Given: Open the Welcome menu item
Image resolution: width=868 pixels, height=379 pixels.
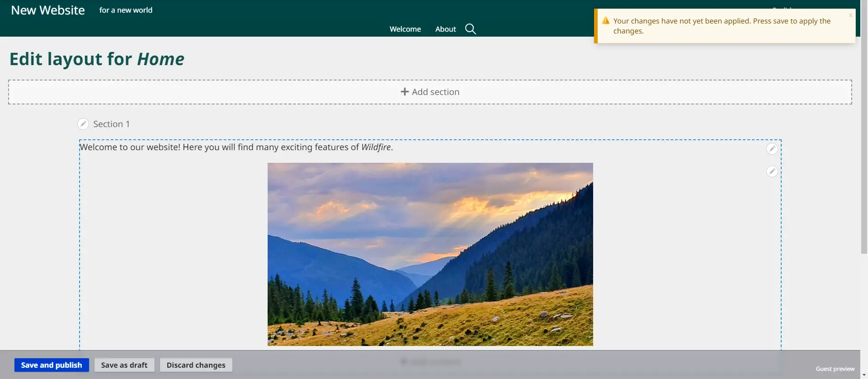Looking at the screenshot, I should (405, 29).
